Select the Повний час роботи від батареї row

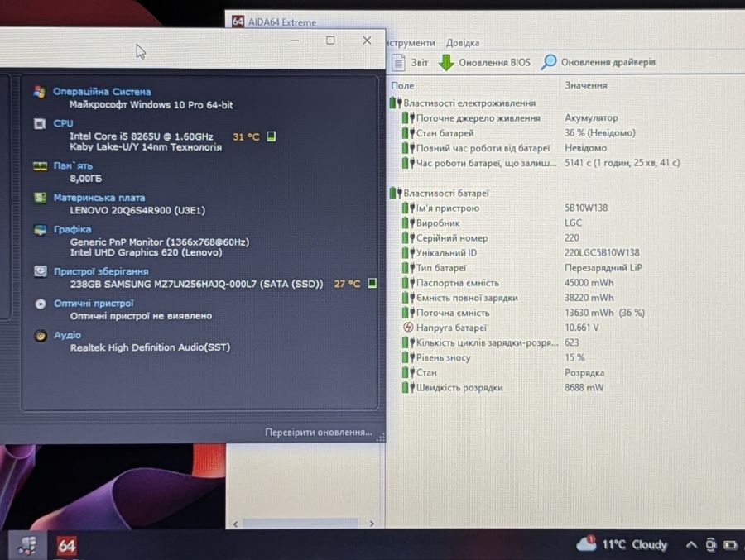[565, 148]
